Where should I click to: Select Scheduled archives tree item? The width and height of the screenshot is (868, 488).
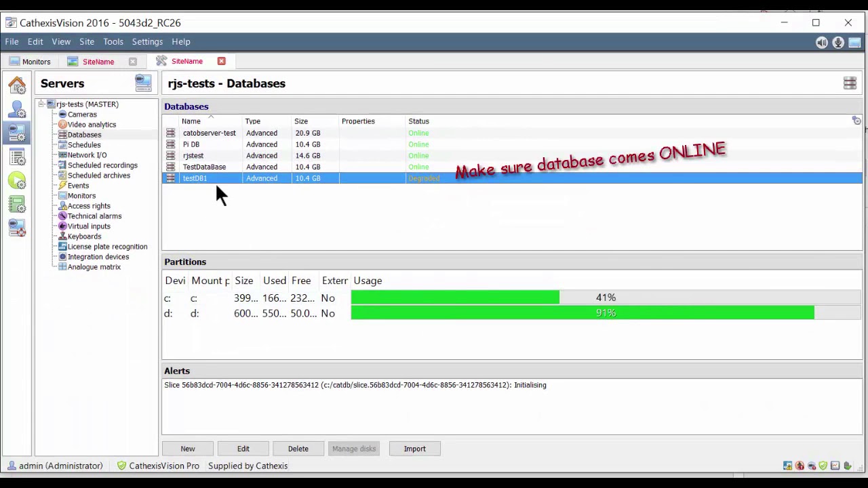point(99,176)
